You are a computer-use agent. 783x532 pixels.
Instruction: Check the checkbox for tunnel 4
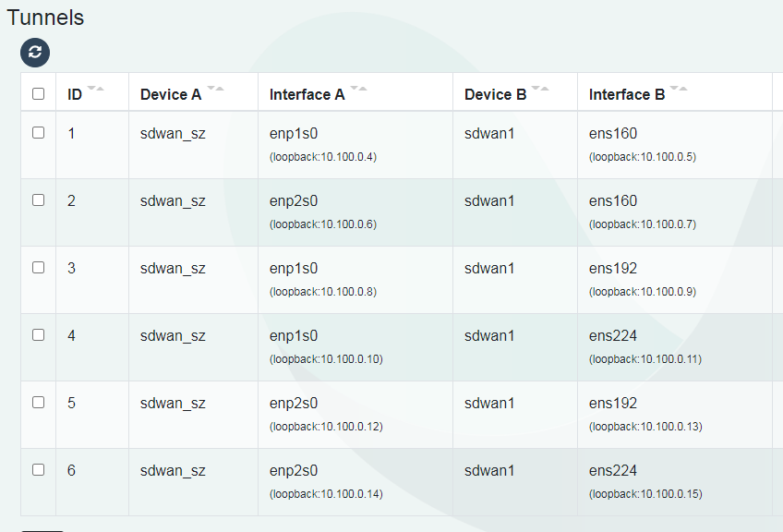38,335
